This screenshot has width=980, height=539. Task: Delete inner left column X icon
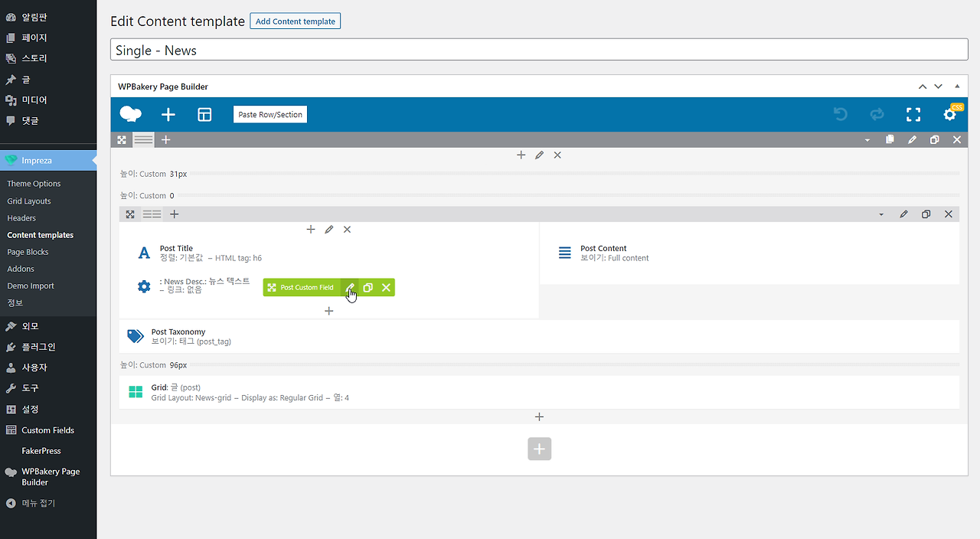point(347,229)
